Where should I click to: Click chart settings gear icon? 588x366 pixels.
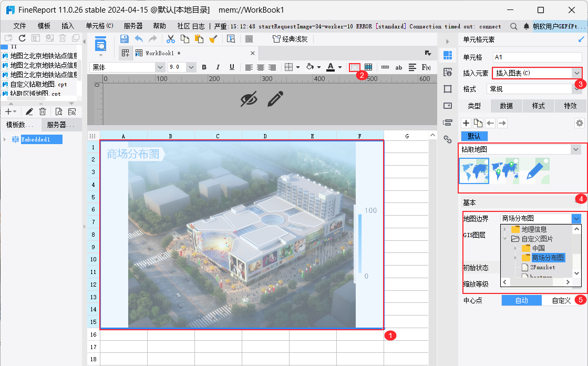click(x=579, y=123)
